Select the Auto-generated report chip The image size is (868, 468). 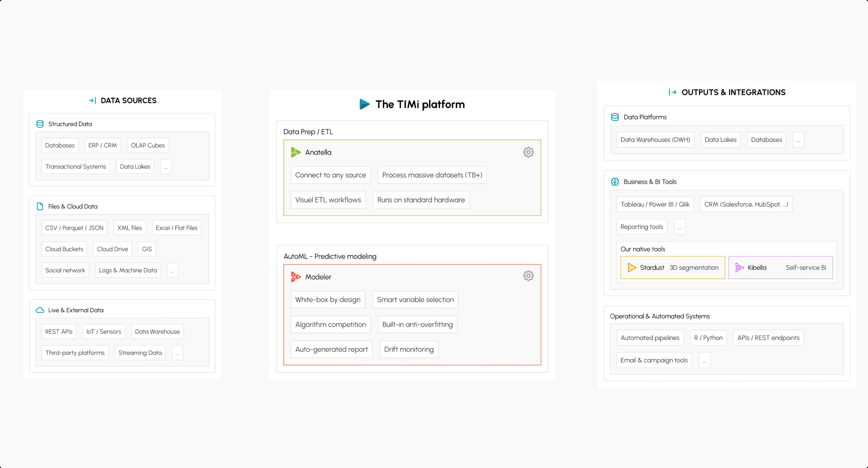coord(331,349)
